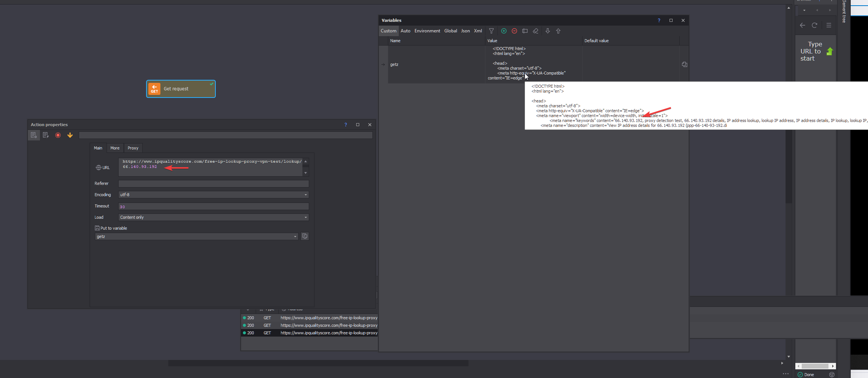Image resolution: width=868 pixels, height=378 pixels.
Task: Click the red record icon in Action properties
Action: click(58, 135)
